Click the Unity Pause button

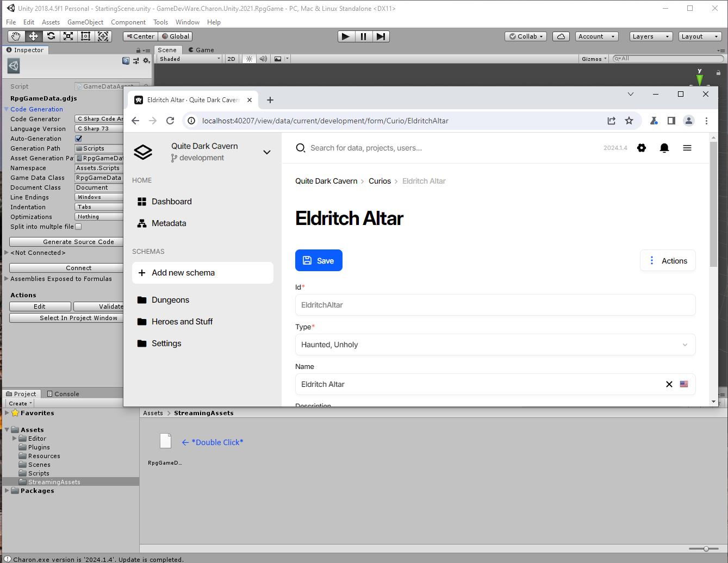[363, 36]
